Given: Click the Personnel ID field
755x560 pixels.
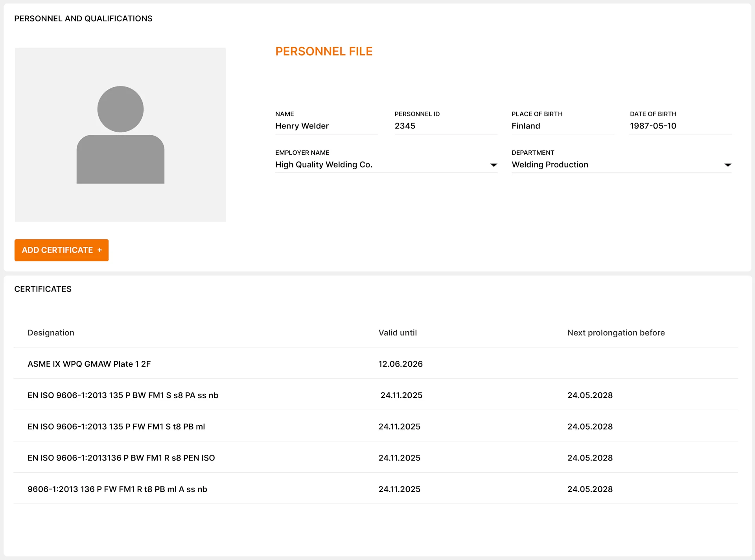Looking at the screenshot, I should click(x=445, y=126).
